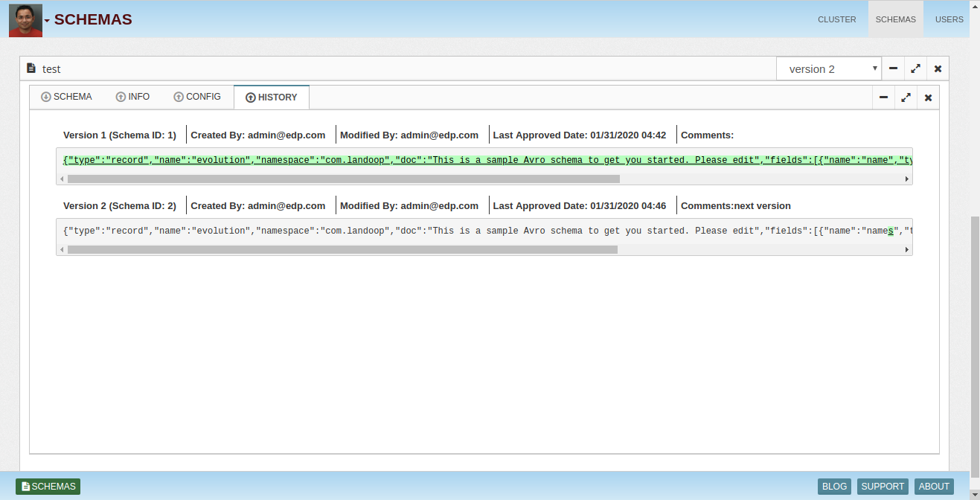Go to the CLUSTER navigation item

click(x=836, y=19)
